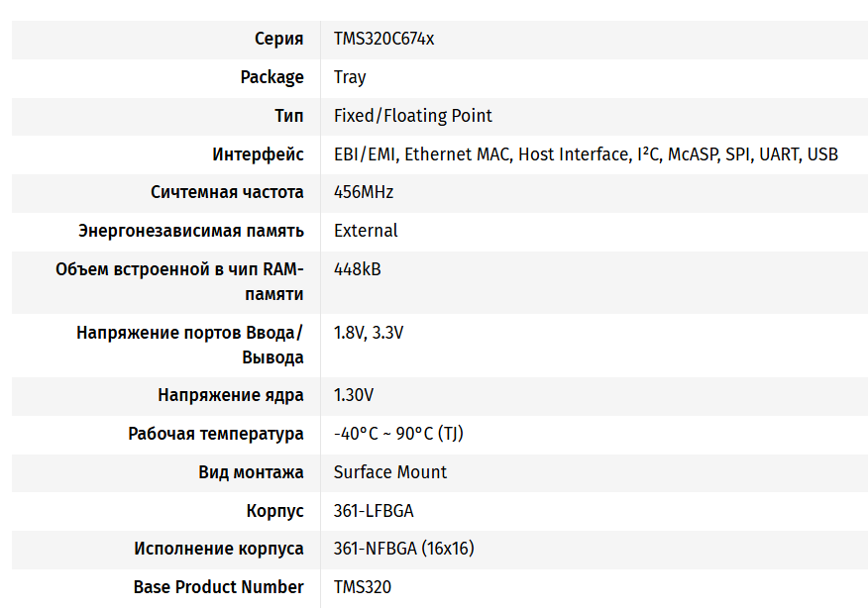
Task: Select the 456MHz frequency value
Action: [x=364, y=192]
